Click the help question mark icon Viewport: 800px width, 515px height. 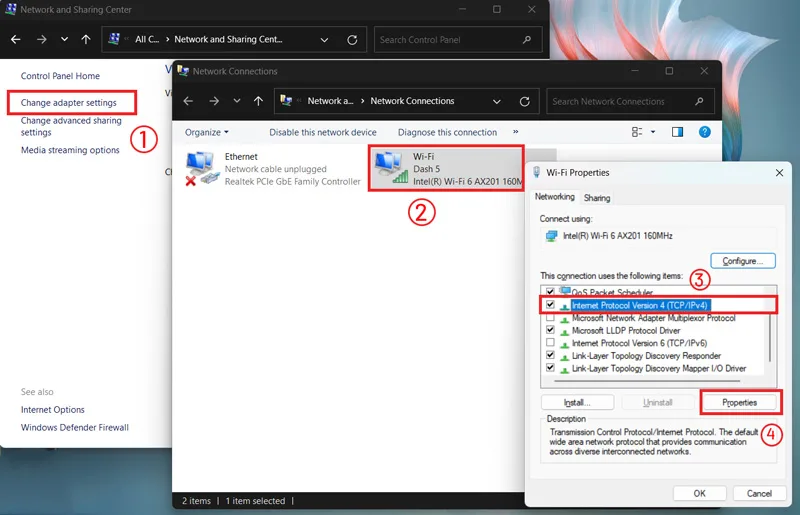[704, 132]
